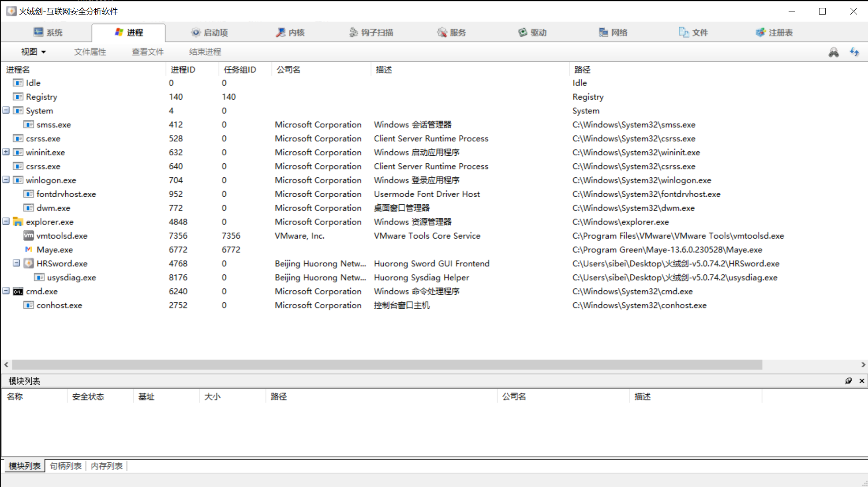Viewport: 868px width, 487px height.
Task: Collapse the explorer.exe process tree
Action: (x=6, y=221)
